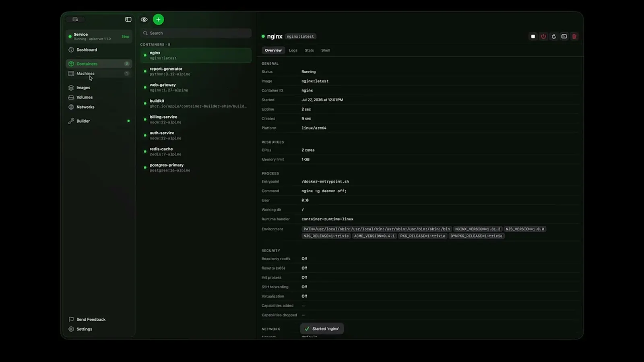
Task: Click the "Started 'nginx'" toast notification
Action: tap(322, 329)
